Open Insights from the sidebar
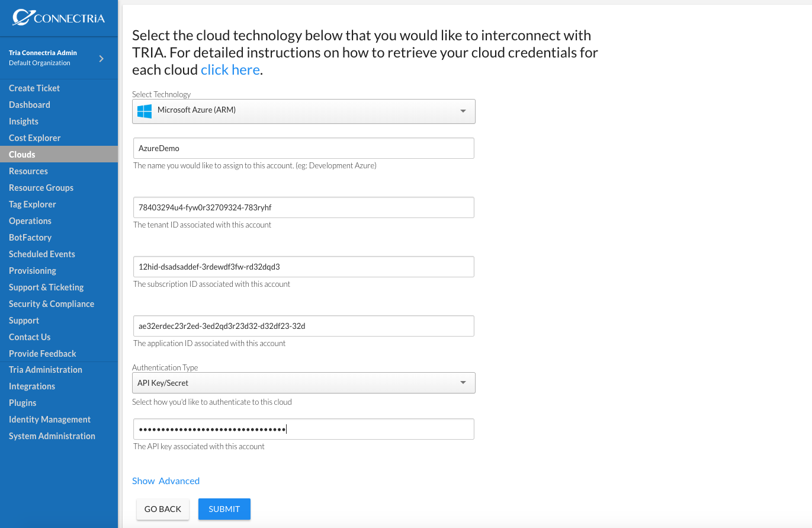The image size is (812, 528). [24, 121]
